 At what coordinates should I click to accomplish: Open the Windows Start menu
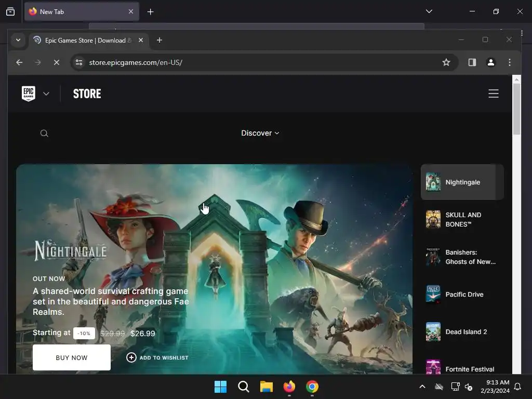[x=220, y=387]
